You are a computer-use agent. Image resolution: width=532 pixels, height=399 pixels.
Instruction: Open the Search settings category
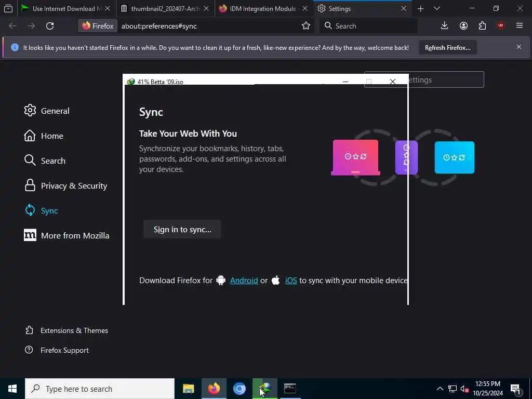click(x=45, y=161)
